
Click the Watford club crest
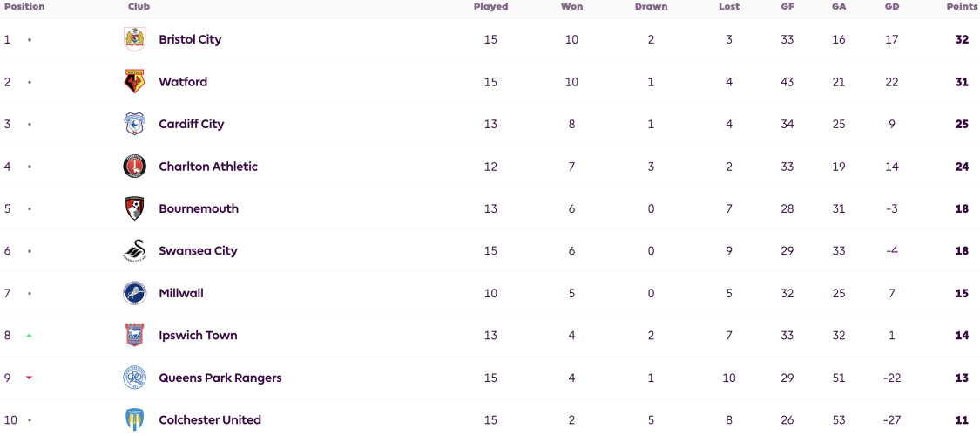tap(134, 82)
